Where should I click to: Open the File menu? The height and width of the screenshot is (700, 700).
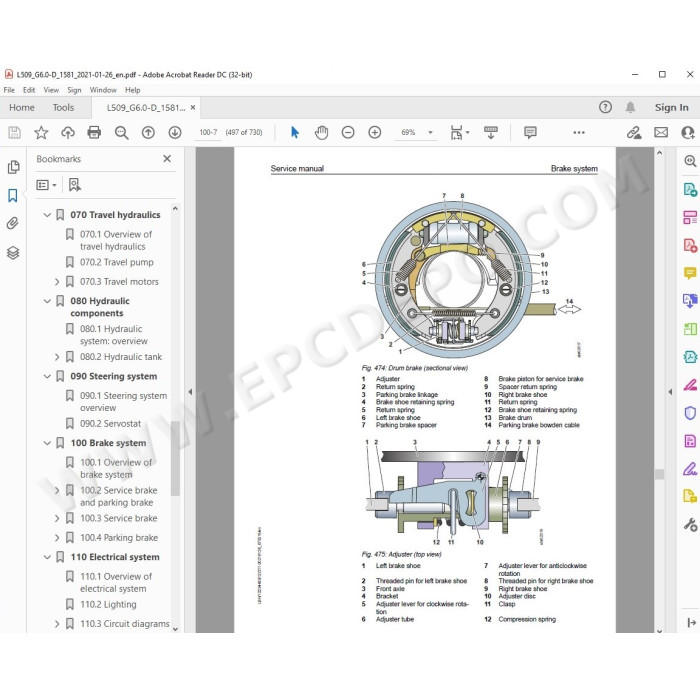click(9, 90)
